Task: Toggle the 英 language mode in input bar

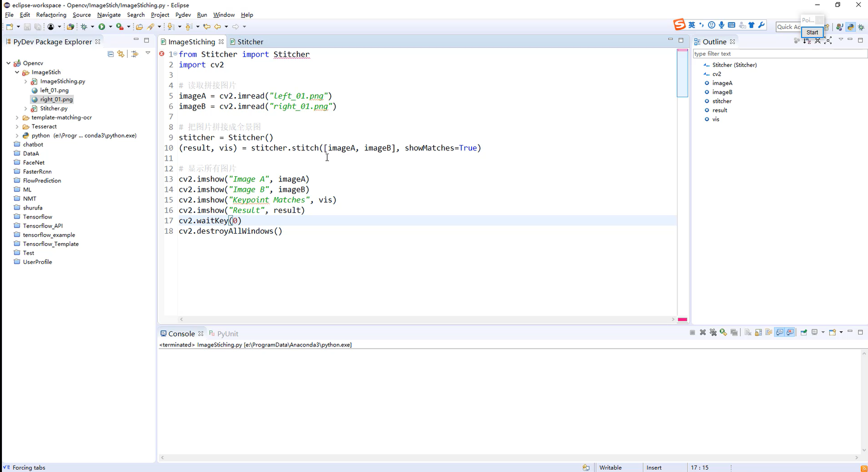Action: click(692, 25)
